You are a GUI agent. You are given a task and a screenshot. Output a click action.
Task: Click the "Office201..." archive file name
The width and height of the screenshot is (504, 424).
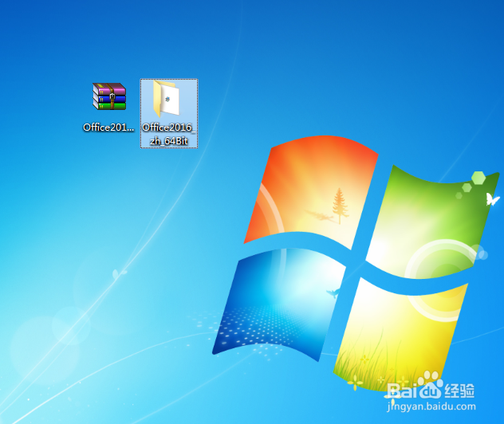pos(108,128)
